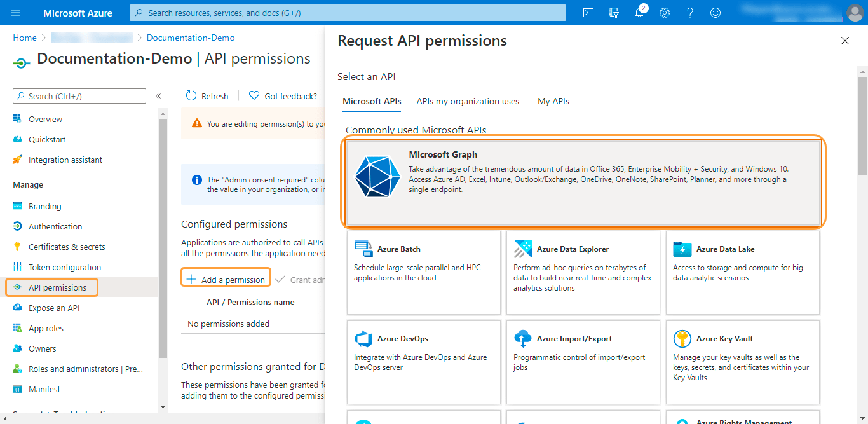This screenshot has height=424, width=868.
Task: Switch to APIs my organization uses tab
Action: point(468,101)
